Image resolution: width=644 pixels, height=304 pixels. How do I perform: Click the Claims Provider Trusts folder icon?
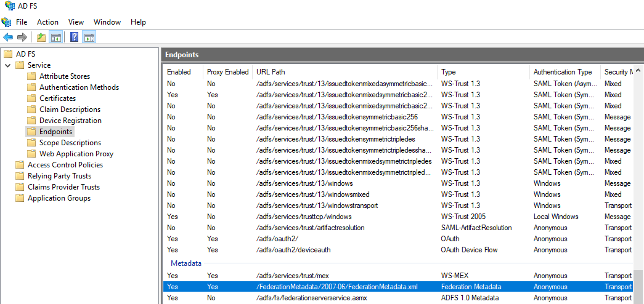click(20, 186)
